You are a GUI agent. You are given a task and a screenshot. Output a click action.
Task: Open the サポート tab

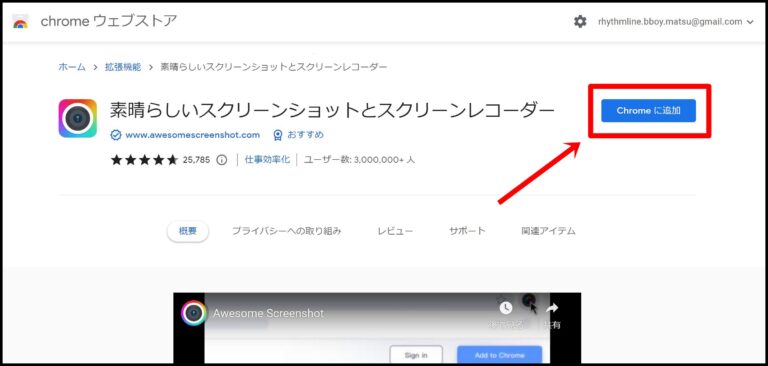[x=467, y=231]
